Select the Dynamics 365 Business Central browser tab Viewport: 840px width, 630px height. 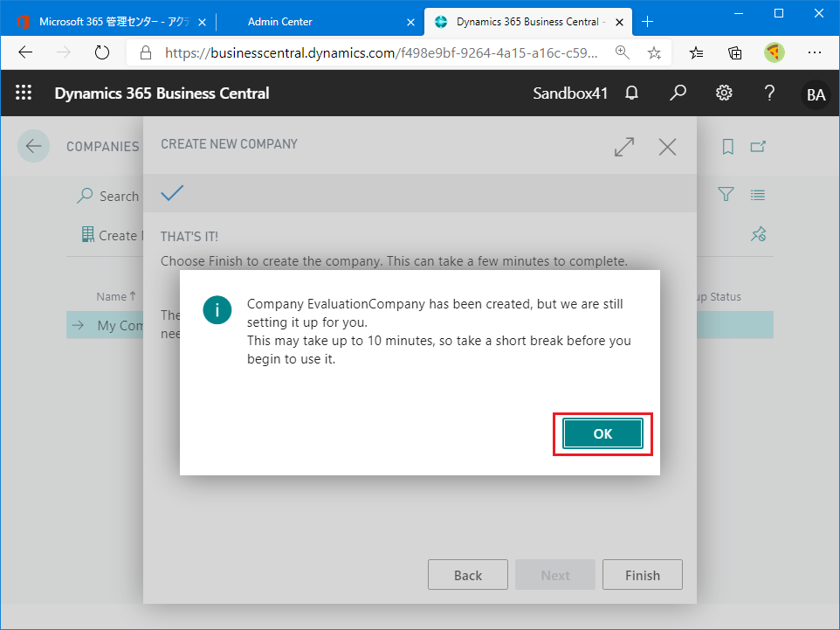(x=527, y=22)
